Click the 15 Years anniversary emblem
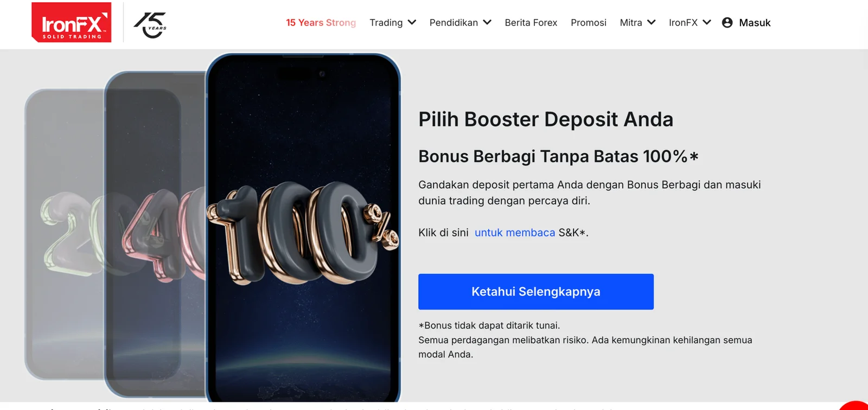This screenshot has height=410, width=868. 150,25
